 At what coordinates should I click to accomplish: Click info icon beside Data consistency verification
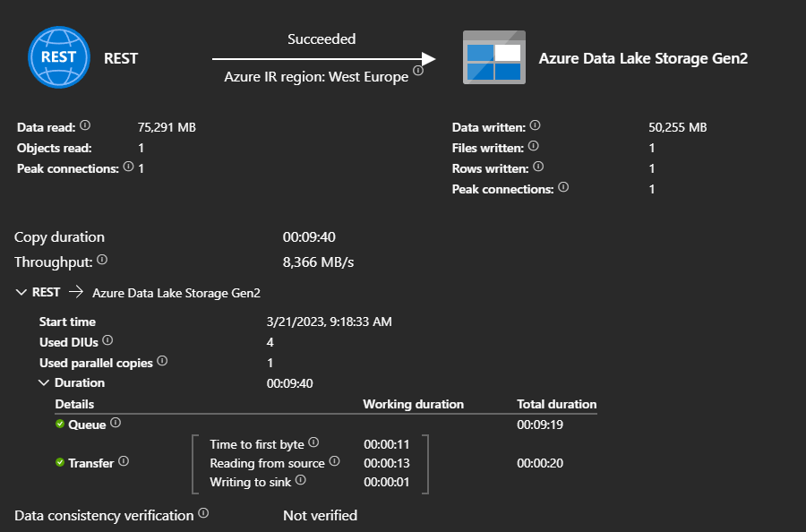pos(203,513)
